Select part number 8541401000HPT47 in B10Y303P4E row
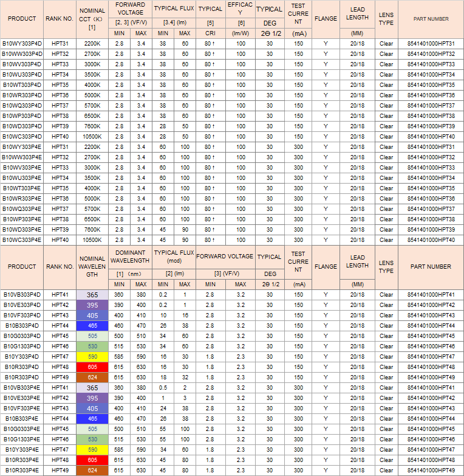This screenshot has height=476, width=464. click(431, 450)
